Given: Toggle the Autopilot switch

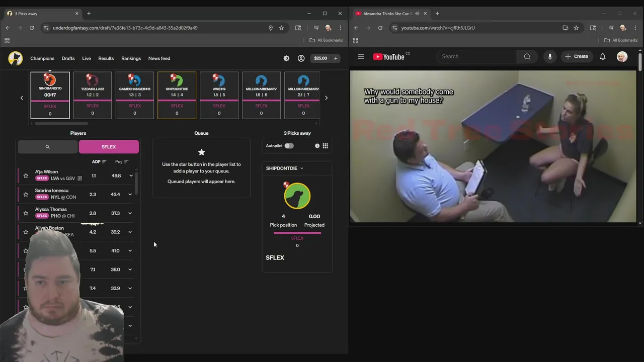Looking at the screenshot, I should [x=289, y=146].
